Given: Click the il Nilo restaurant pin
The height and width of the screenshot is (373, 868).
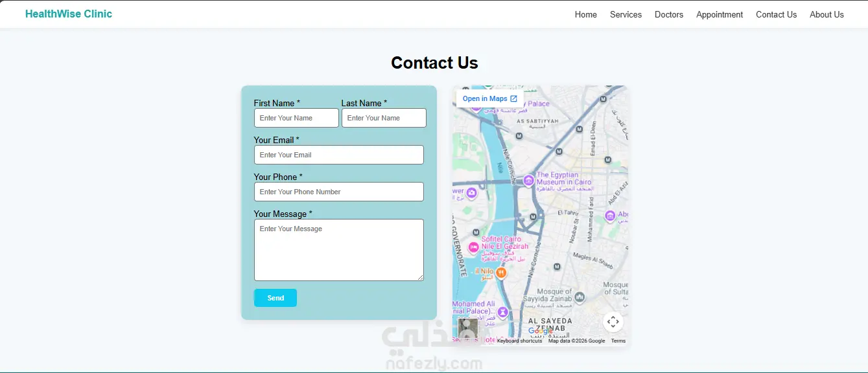Looking at the screenshot, I should [x=501, y=273].
